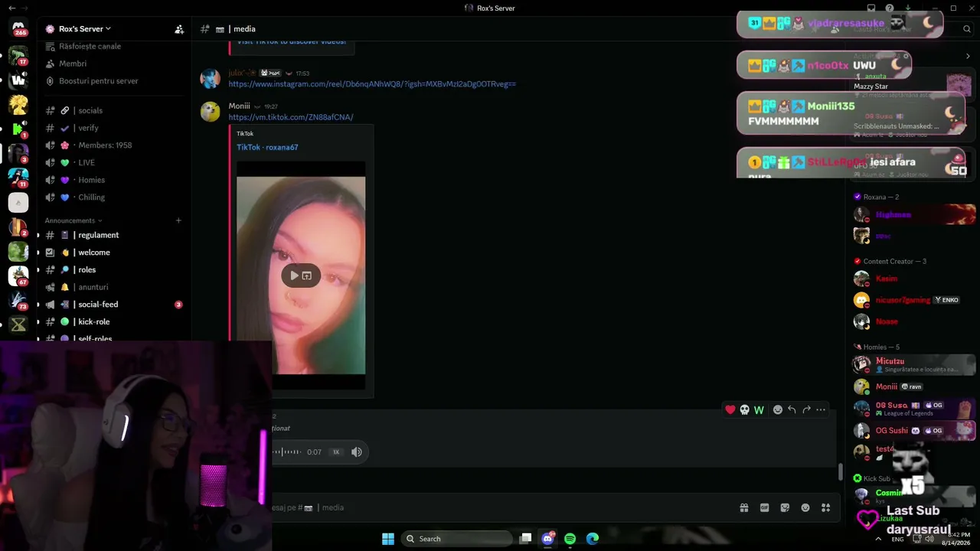
Task: Click the create channel plus icon in Announcements
Action: point(178,220)
